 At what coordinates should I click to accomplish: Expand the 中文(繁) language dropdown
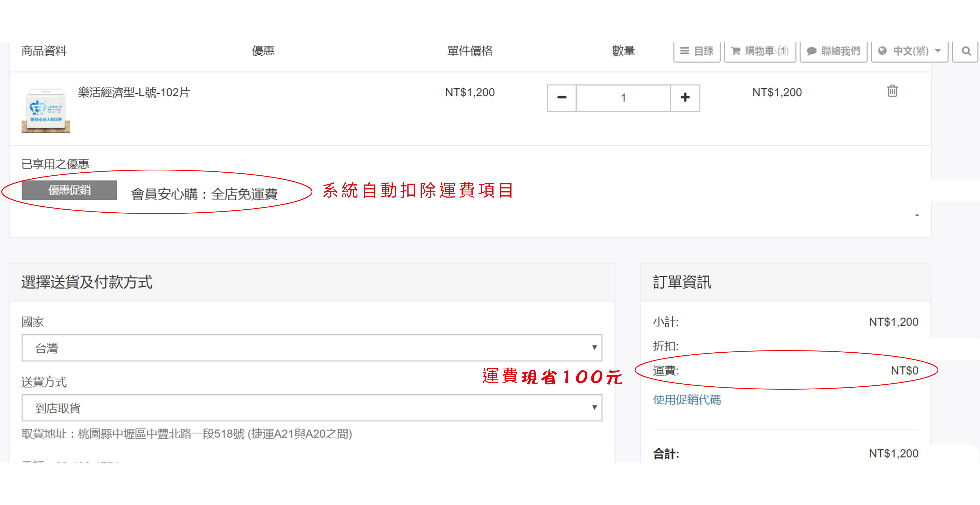click(909, 51)
